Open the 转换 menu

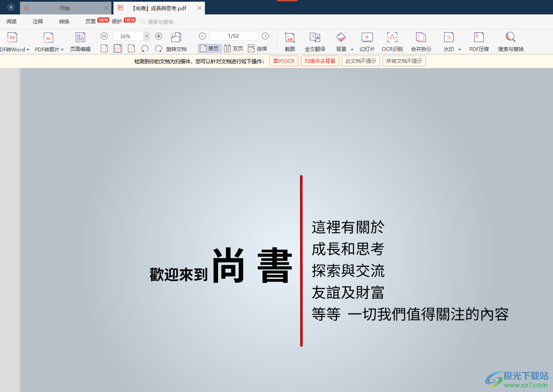click(x=64, y=22)
